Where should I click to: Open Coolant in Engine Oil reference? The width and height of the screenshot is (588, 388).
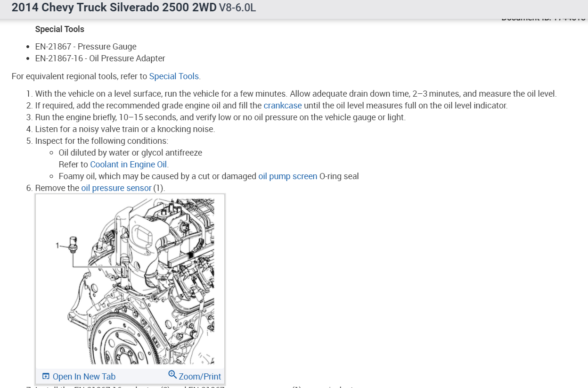coord(129,165)
